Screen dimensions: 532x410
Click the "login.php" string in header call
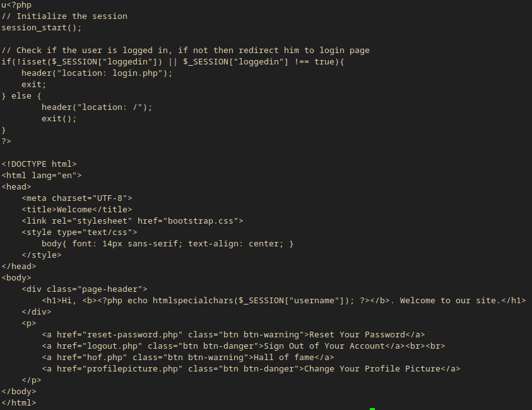point(135,73)
